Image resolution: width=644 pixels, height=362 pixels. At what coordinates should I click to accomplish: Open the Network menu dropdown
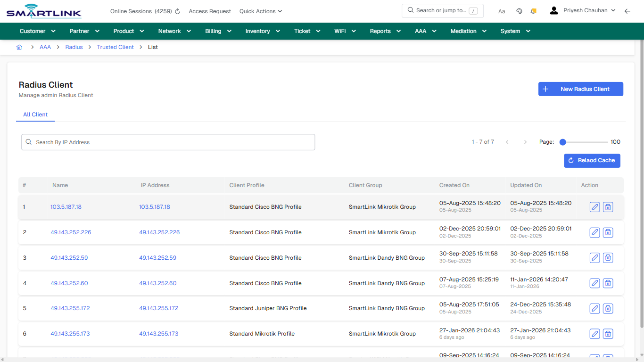tap(174, 31)
